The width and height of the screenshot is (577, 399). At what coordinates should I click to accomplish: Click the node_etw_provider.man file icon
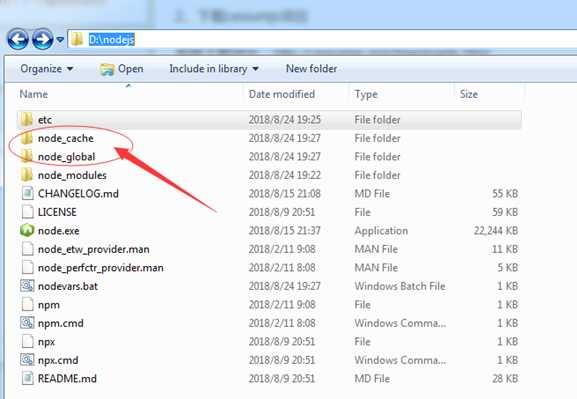(27, 249)
